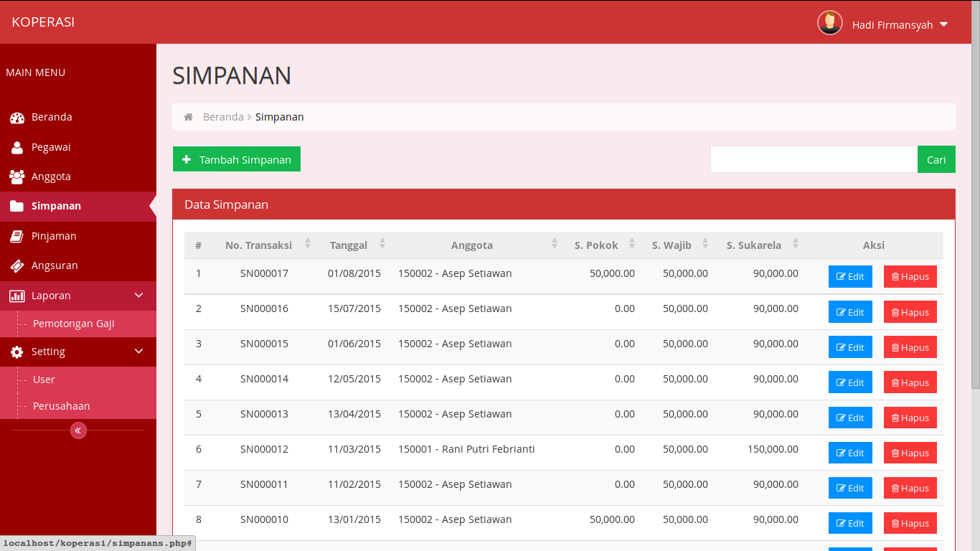This screenshot has height=551, width=980.
Task: Open the Perusahaan settings menu item
Action: tap(62, 406)
